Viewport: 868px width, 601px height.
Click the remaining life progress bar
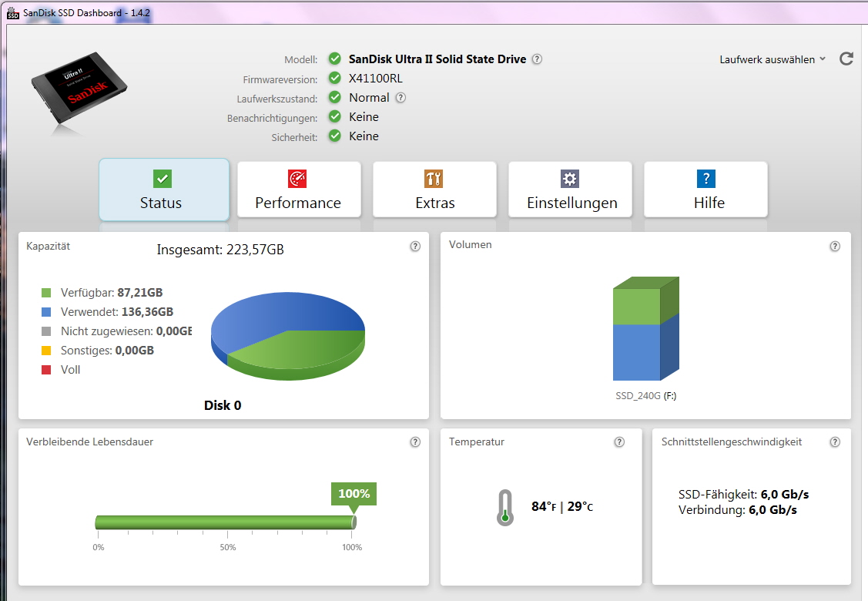coord(226,522)
